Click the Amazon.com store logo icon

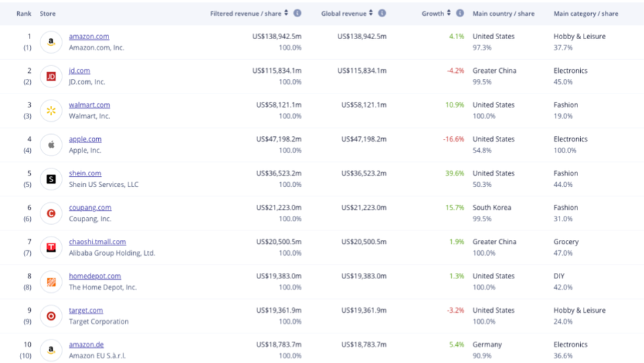pos(51,42)
